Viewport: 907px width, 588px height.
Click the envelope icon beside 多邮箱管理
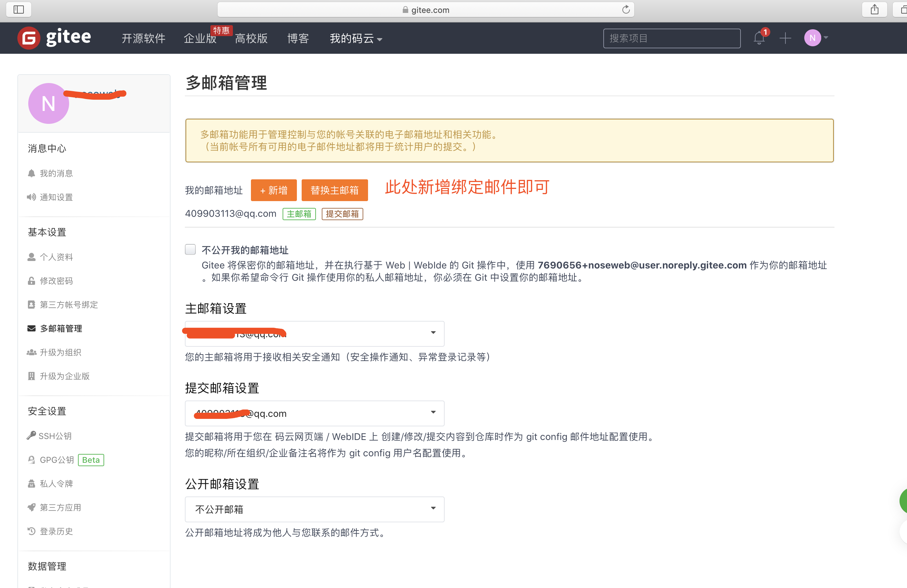pyautogui.click(x=32, y=329)
